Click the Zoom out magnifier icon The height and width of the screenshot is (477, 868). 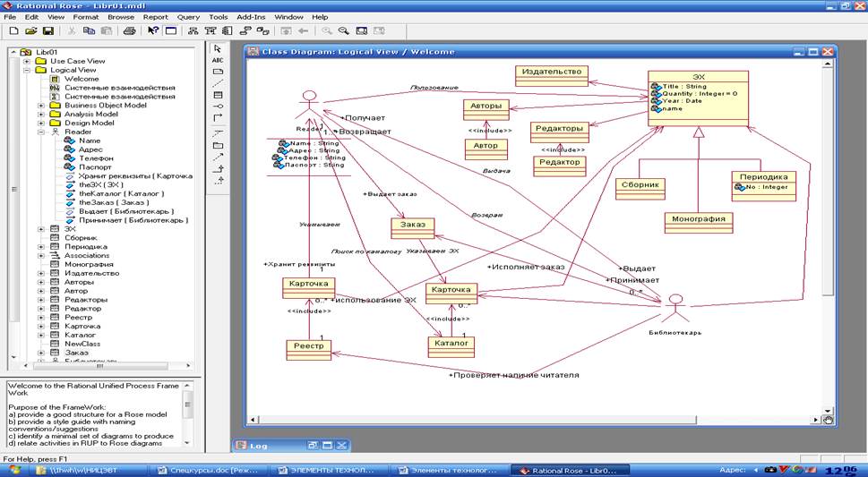343,30
